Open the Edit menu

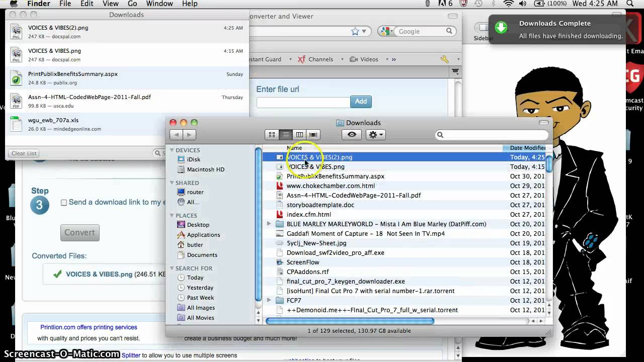coord(87,4)
